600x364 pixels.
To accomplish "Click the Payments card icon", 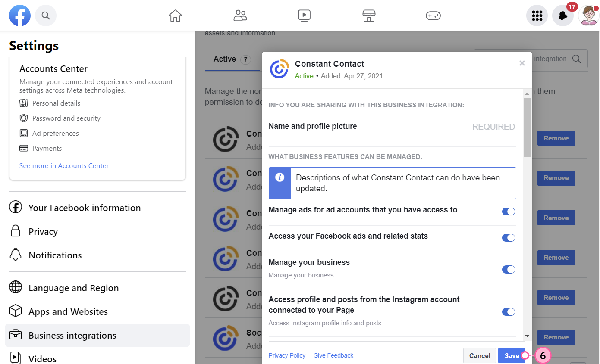I will click(24, 148).
